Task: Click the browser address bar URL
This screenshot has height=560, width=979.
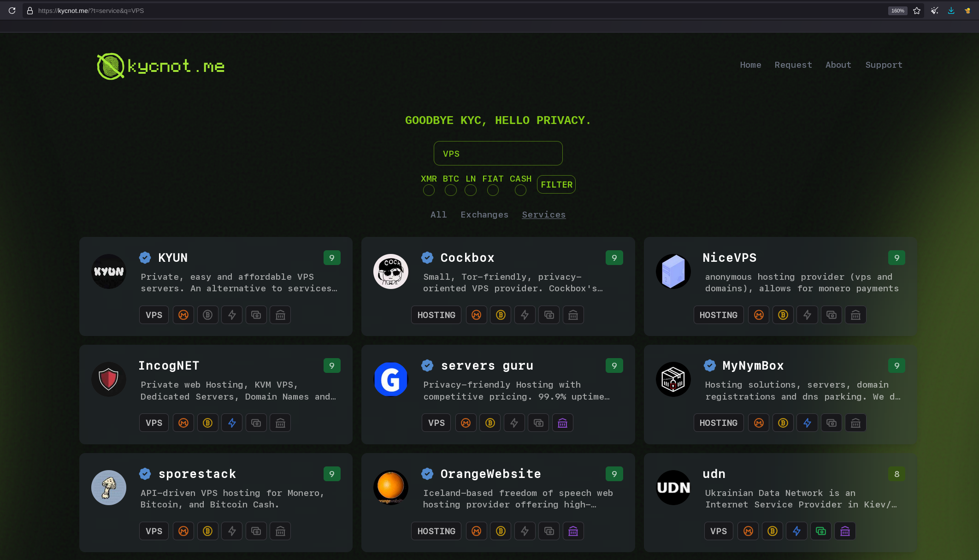Action: click(91, 11)
